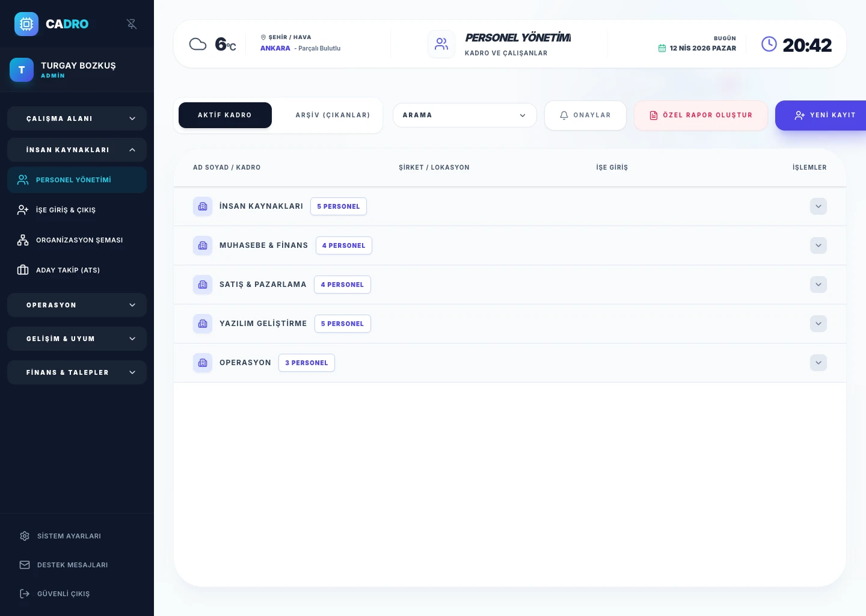Screen dimensions: 866x616
Task: Switch to ARŞİV (ÇIKANLAR) tab
Action: point(333,115)
